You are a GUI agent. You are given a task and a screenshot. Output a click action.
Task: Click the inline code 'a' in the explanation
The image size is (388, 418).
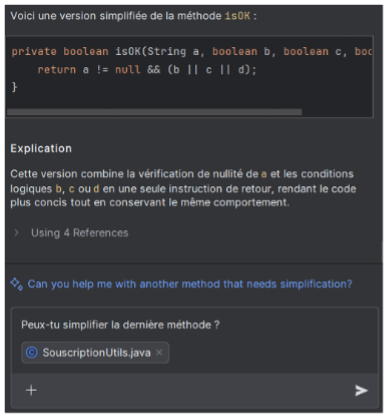(x=264, y=174)
